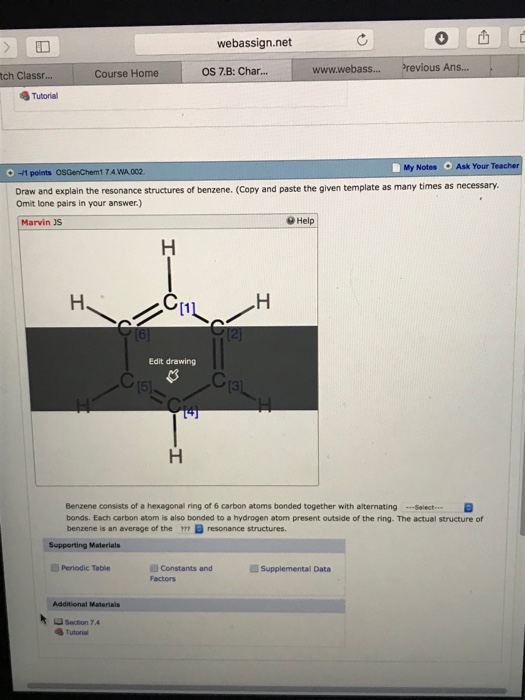Image resolution: width=525 pixels, height=700 pixels.
Task: Click the Additional Materials heading
Action: 86,604
